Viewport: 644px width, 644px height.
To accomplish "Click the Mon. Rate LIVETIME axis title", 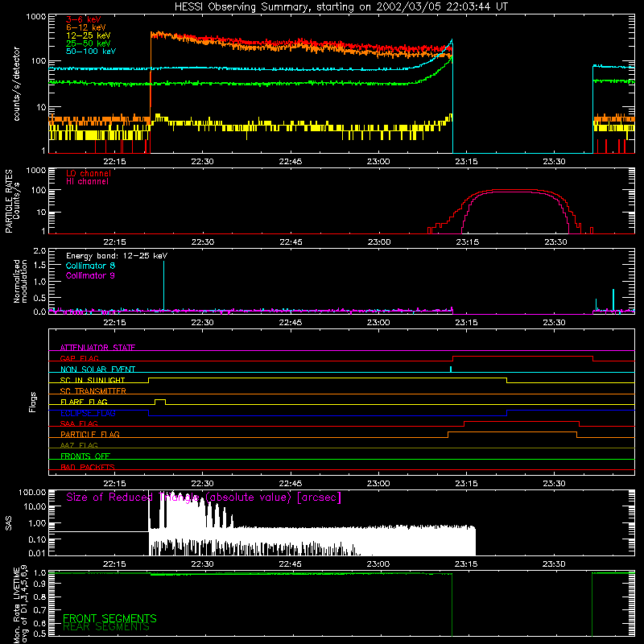I will pyautogui.click(x=20, y=604).
